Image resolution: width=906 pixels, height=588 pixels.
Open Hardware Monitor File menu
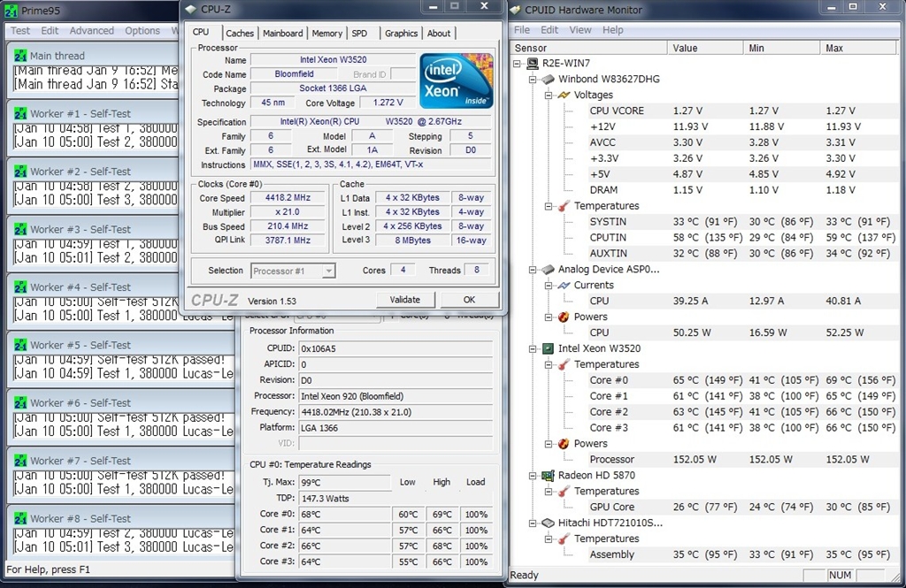click(x=522, y=30)
